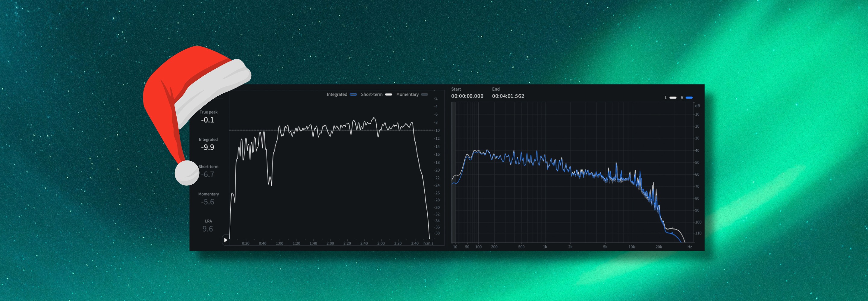Click the 1:00 mark on the loudness timeline

(x=279, y=244)
